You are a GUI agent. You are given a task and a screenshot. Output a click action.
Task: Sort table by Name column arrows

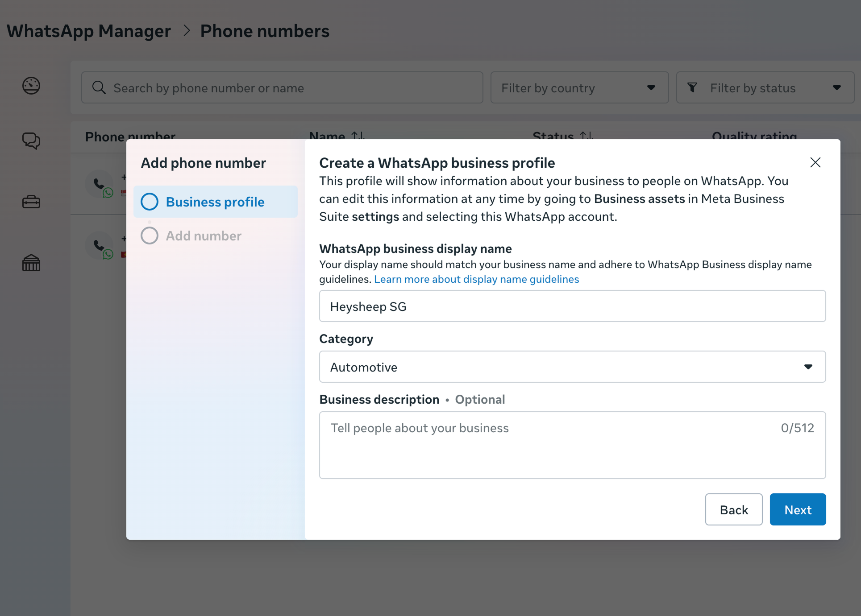coord(358,135)
